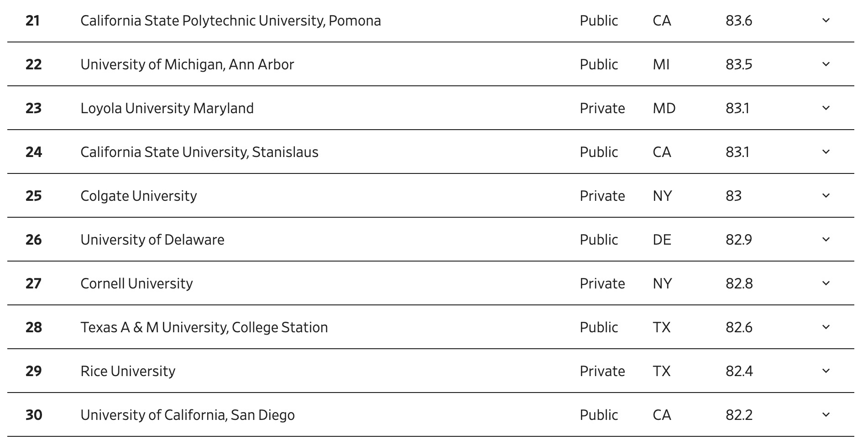
Task: Click the 83.5 score for Michigan
Action: click(739, 64)
